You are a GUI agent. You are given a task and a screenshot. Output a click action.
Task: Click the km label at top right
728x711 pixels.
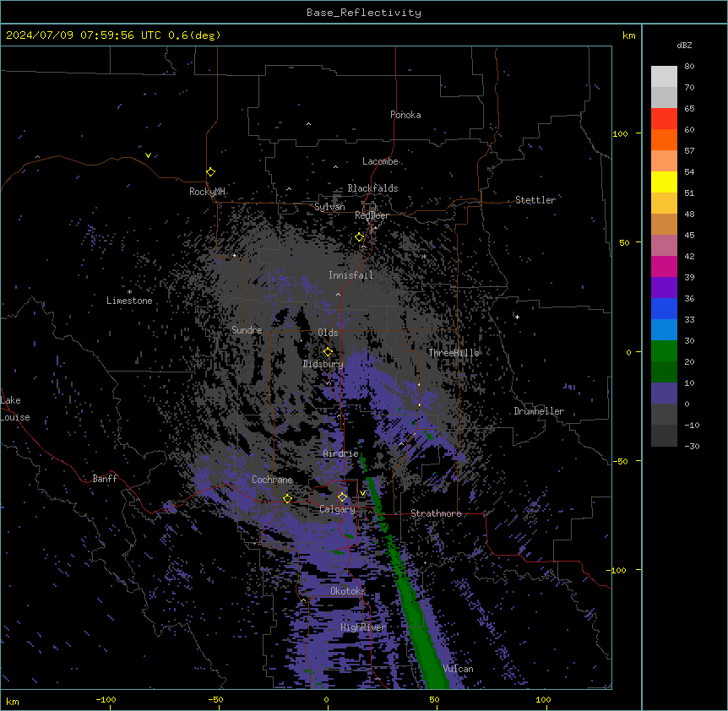(629, 35)
